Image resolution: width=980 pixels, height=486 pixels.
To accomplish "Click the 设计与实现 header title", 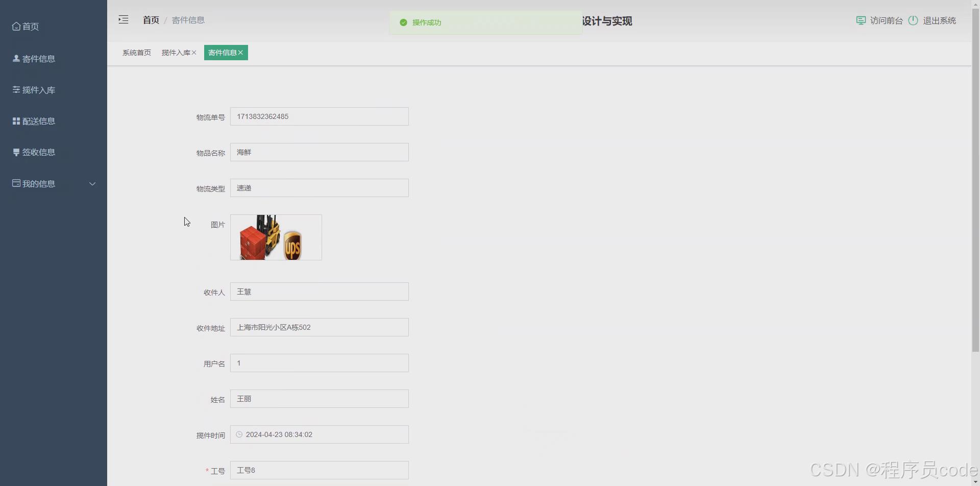I will pos(607,21).
